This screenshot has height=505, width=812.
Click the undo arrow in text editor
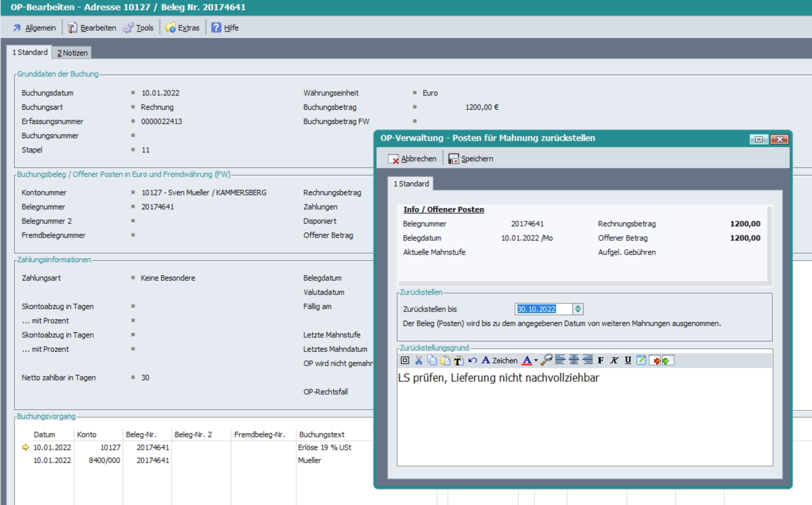(x=472, y=360)
